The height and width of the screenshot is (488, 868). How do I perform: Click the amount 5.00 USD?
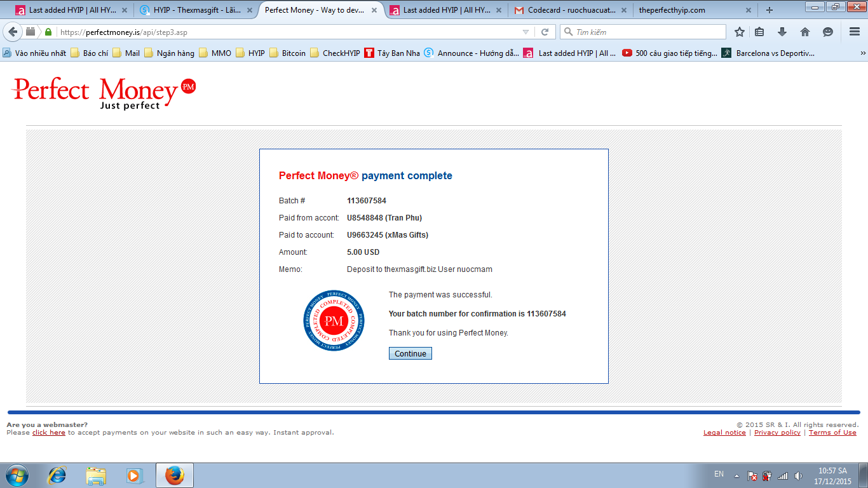tap(363, 252)
